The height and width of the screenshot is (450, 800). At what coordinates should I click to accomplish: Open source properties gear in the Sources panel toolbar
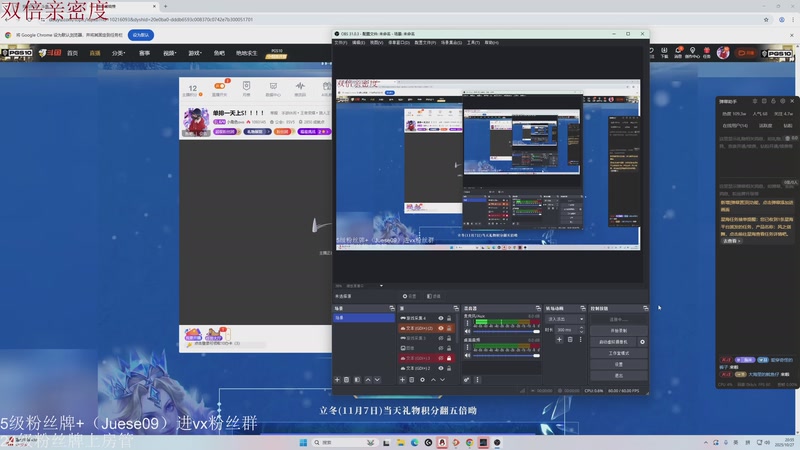(x=422, y=380)
